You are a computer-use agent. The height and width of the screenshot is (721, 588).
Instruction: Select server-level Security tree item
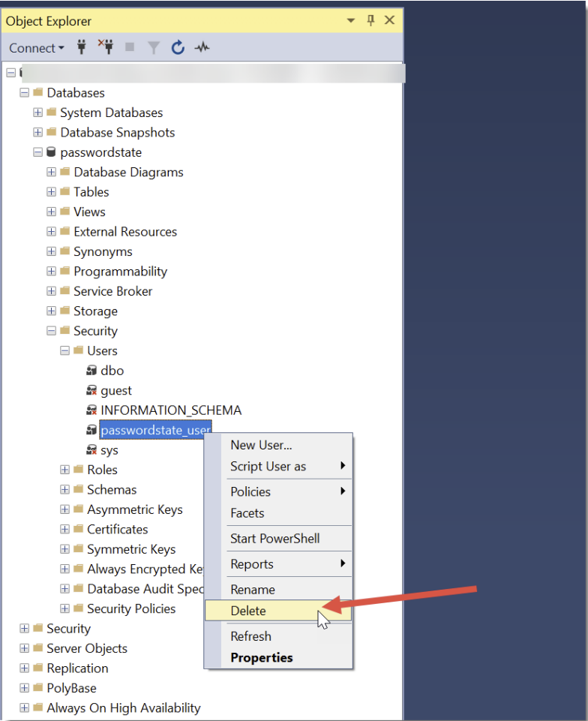click(x=68, y=628)
